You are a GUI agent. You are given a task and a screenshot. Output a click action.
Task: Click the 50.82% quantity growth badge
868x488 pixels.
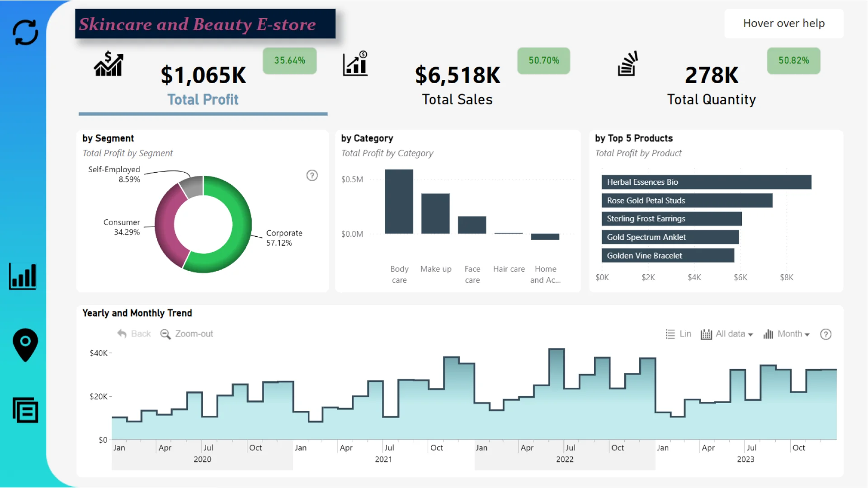pos(794,61)
